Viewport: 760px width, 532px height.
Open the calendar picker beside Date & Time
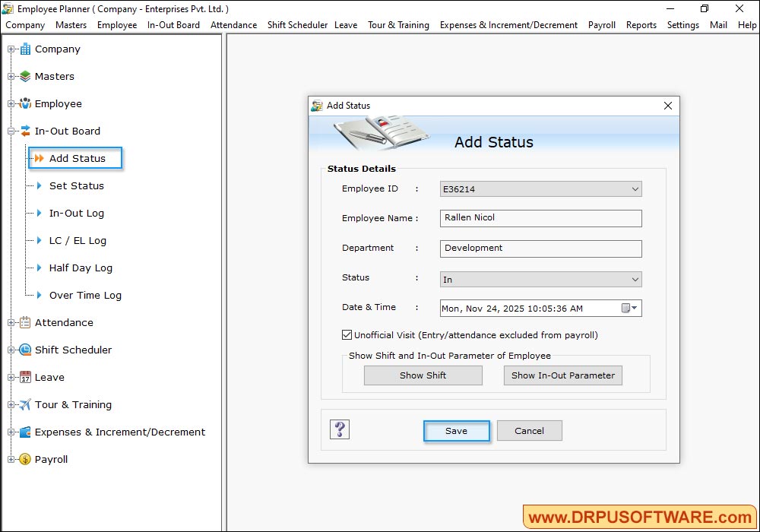coord(629,308)
